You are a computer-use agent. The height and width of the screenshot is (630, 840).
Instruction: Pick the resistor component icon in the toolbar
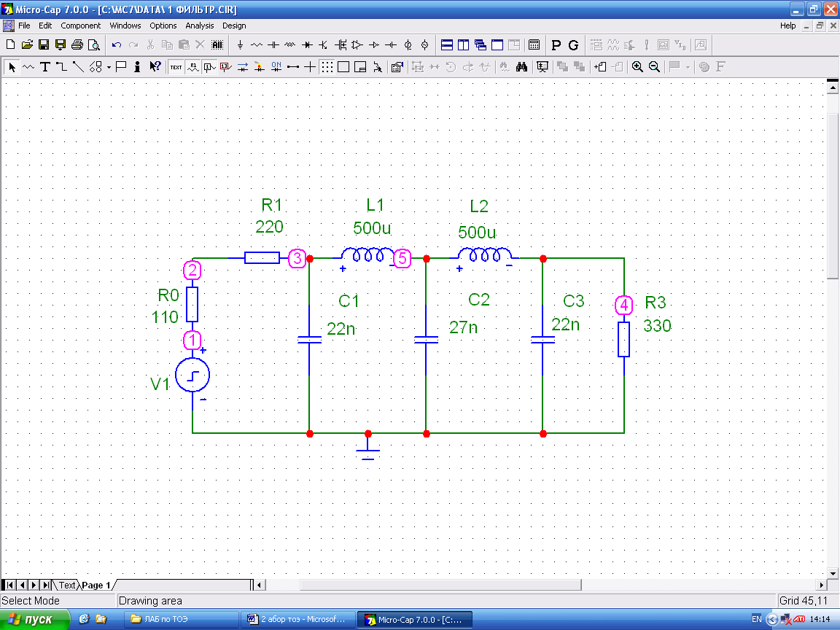[x=257, y=45]
